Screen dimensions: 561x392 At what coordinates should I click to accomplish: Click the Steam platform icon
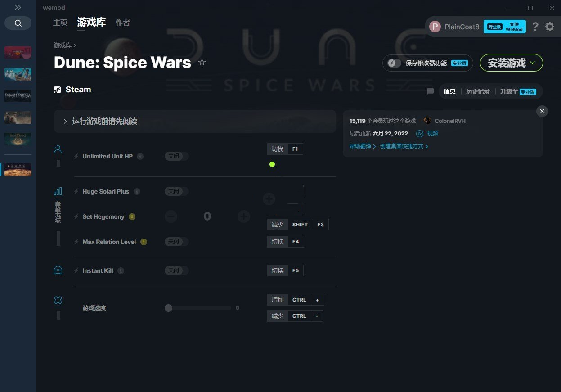point(58,90)
